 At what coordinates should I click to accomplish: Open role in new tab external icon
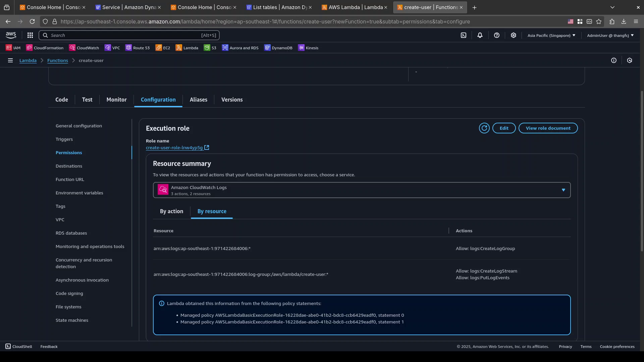point(207,147)
